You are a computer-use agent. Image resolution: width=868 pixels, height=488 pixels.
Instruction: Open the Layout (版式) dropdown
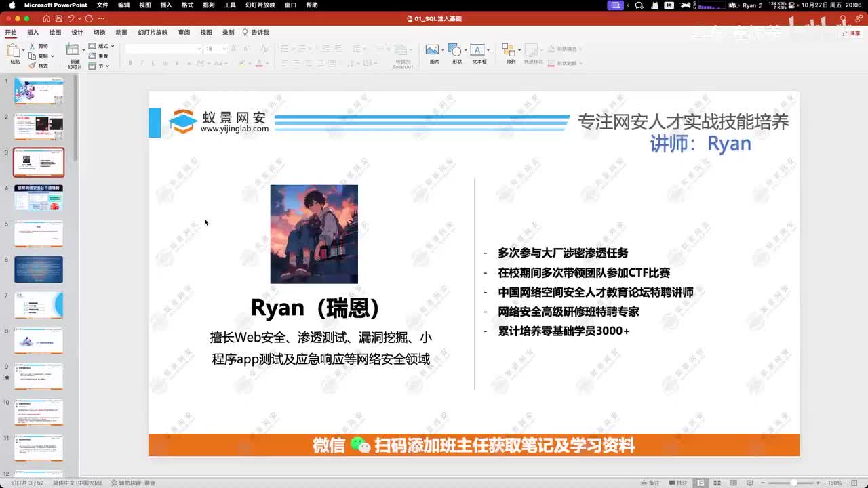tap(102, 46)
